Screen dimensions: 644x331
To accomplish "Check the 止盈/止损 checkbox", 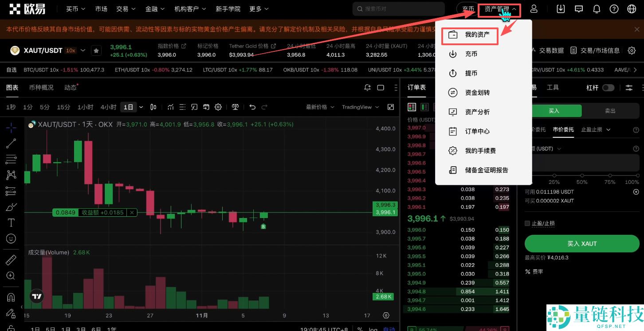I will (527, 223).
